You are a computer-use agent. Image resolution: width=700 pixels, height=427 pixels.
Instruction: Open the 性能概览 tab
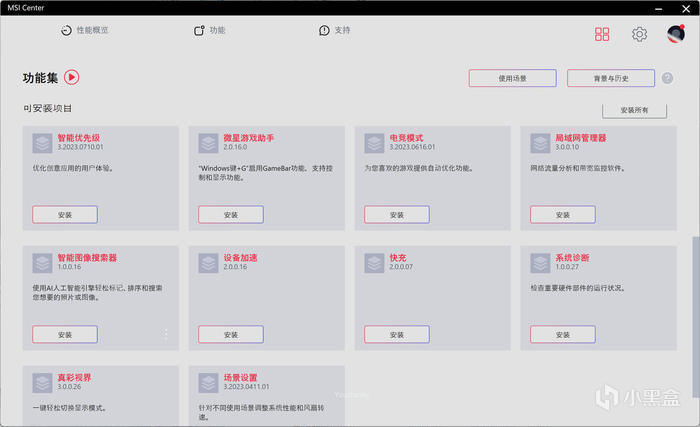coord(84,30)
